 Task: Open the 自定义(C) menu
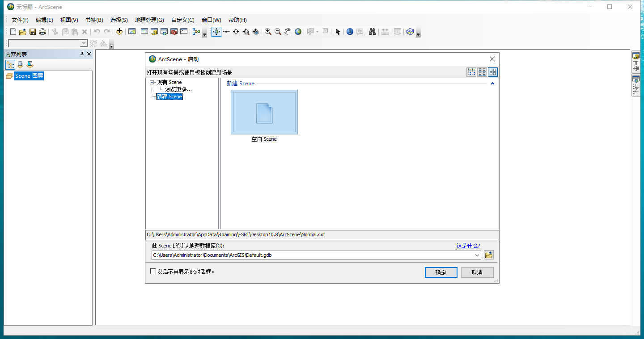pos(183,20)
